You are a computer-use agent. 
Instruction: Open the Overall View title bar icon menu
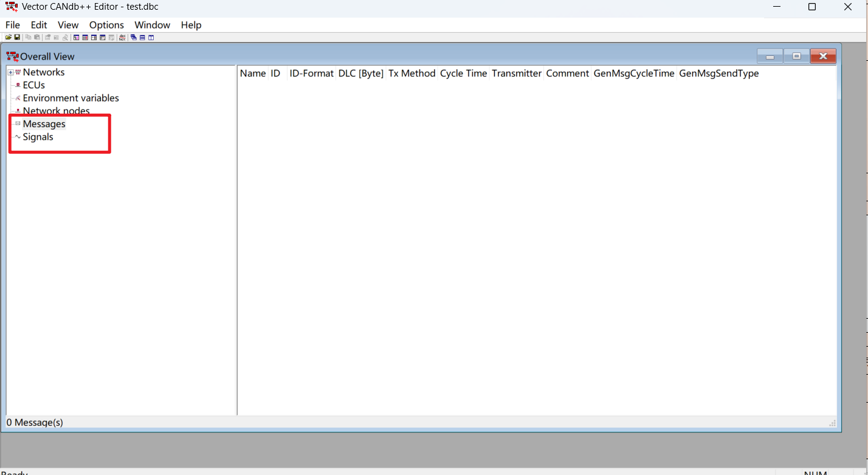click(x=12, y=57)
